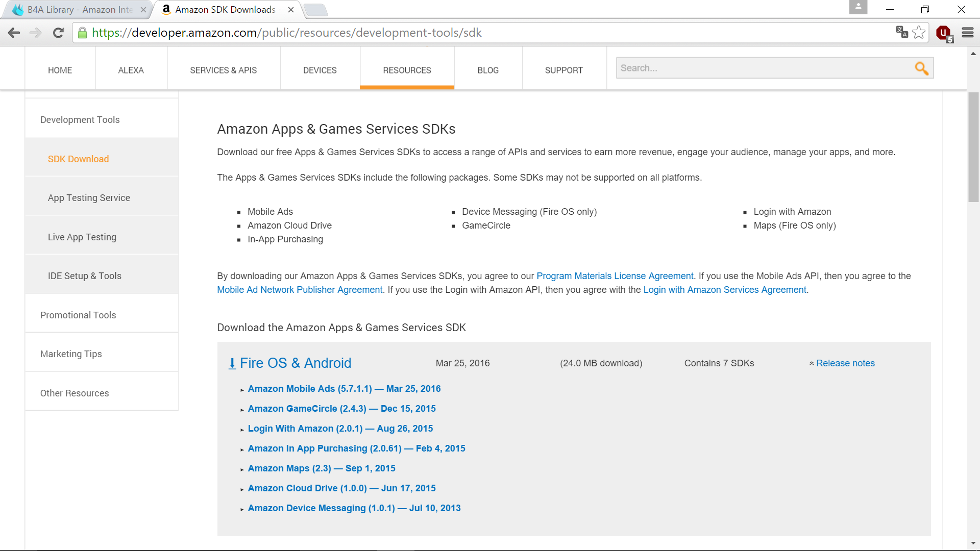Click the page vertical scrollbar thumb
980x551 pixels.
click(x=973, y=147)
